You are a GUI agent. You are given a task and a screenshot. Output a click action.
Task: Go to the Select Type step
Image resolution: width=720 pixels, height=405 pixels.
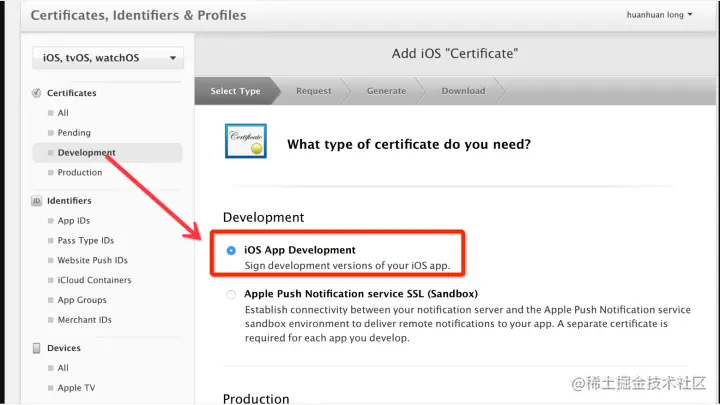tap(235, 91)
